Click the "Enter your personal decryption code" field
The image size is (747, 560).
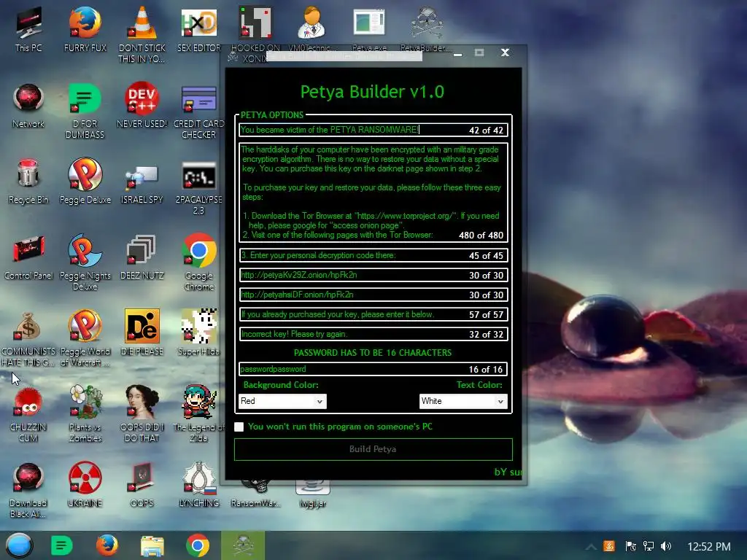(373, 255)
